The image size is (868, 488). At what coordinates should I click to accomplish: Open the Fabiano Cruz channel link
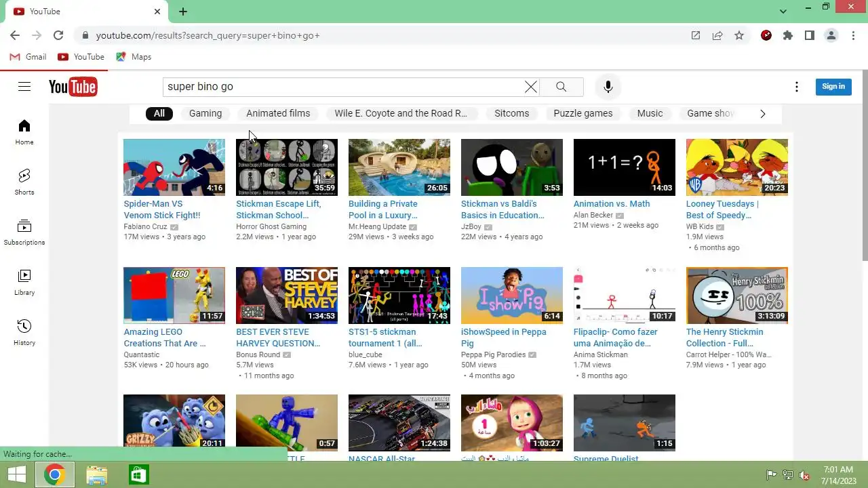[145, 226]
